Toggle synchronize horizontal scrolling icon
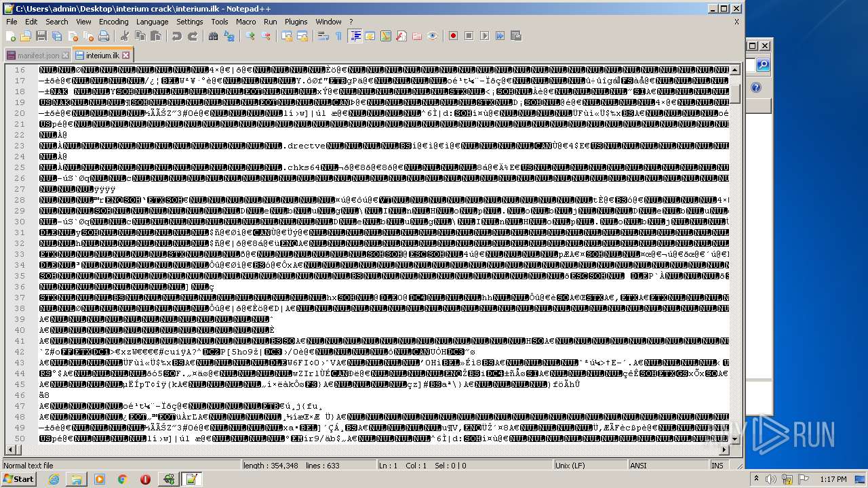The height and width of the screenshot is (488, 868). [302, 36]
